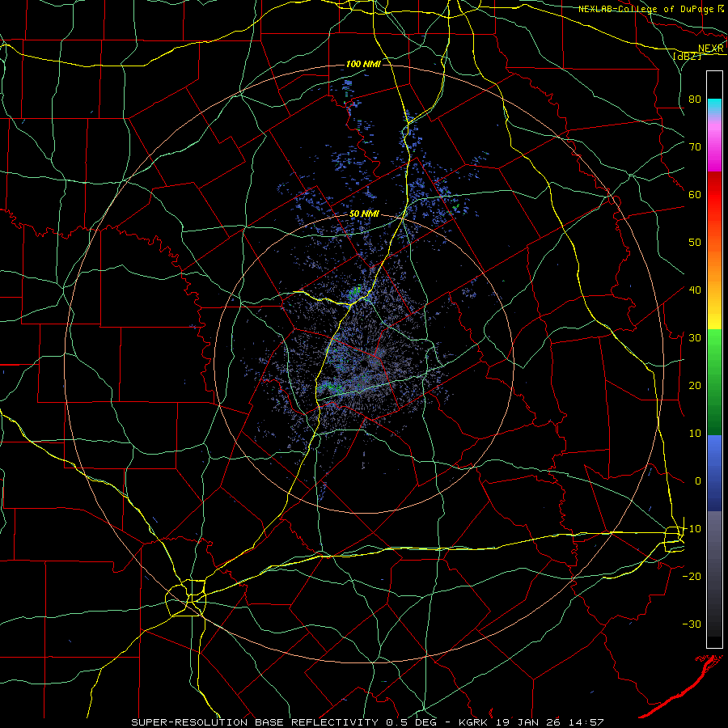
Task: Click the 80 value on the dBZ scale
Action: coord(695,99)
